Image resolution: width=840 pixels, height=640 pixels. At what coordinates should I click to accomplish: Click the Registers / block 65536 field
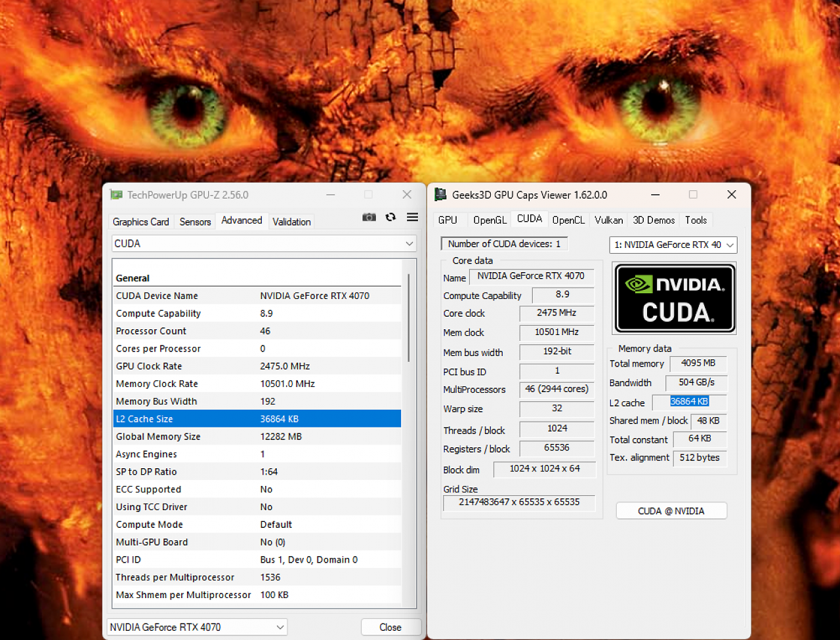(556, 448)
